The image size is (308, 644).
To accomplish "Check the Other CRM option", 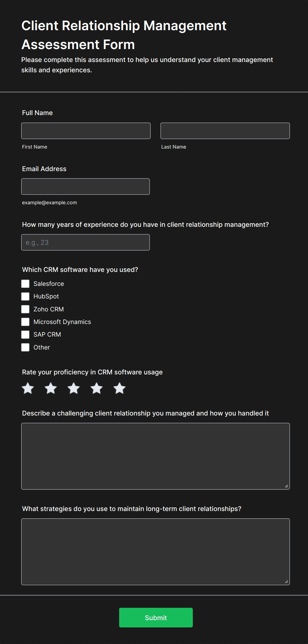I will click(x=25, y=347).
